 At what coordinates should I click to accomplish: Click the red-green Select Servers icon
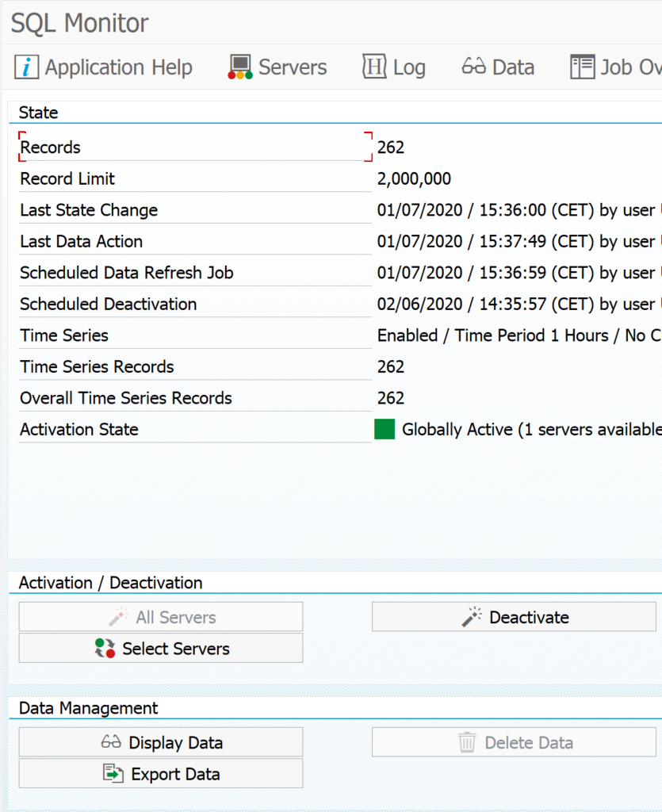pos(103,648)
